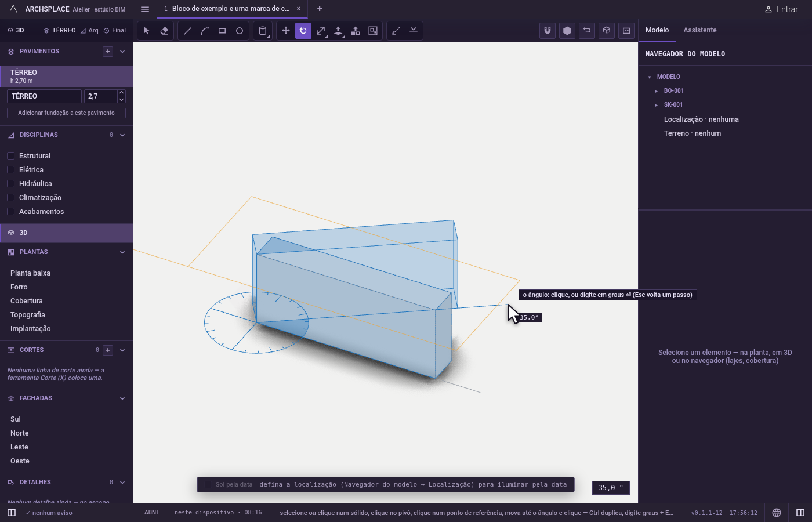Check the Hidráulica discipline

10,184
